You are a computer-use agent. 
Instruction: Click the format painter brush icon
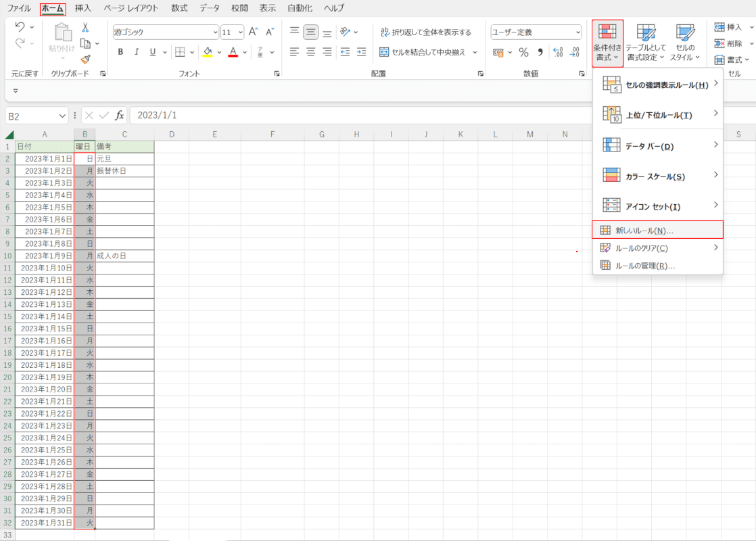coord(85,59)
